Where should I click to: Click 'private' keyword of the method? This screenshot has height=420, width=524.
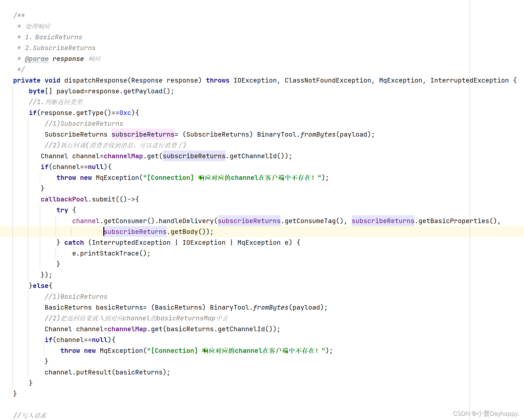[27, 80]
